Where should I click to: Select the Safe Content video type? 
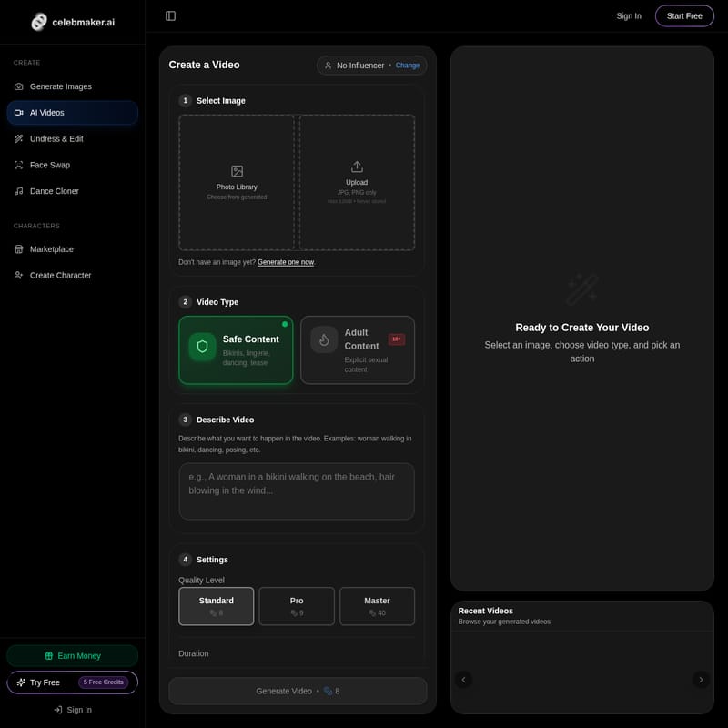236,350
